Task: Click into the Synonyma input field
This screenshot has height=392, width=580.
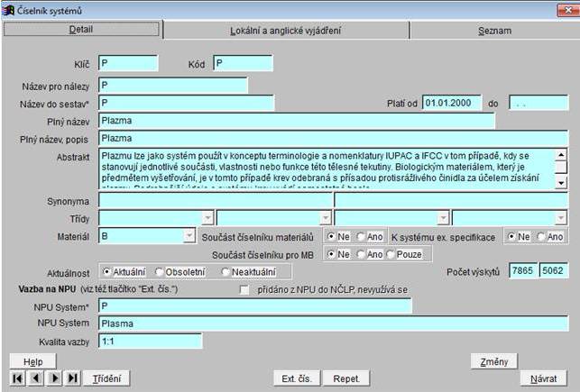Action: (215, 200)
